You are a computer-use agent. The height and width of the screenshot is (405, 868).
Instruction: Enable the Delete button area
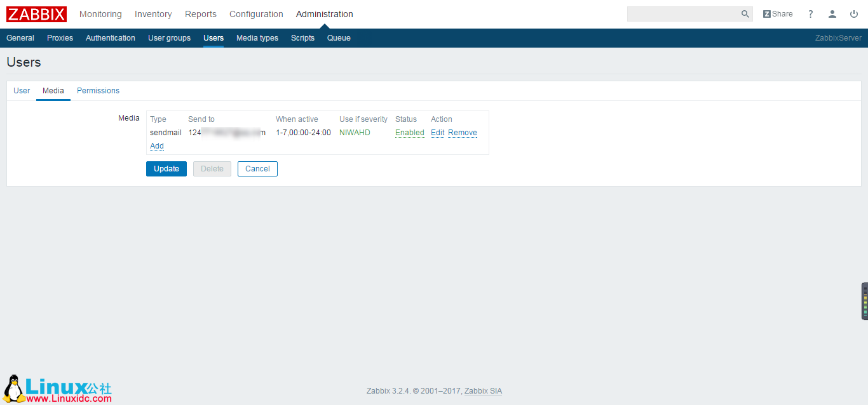(212, 168)
